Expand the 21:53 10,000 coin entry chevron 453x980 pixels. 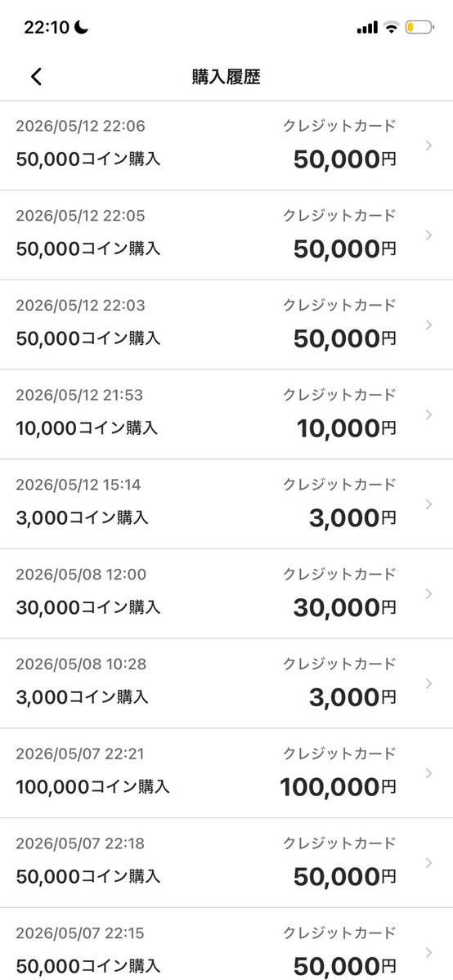coord(428,414)
